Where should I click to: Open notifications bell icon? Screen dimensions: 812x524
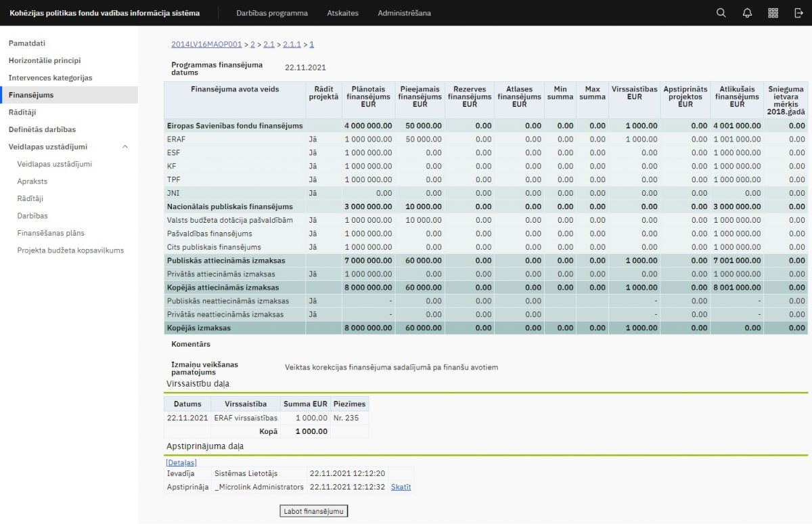point(747,13)
